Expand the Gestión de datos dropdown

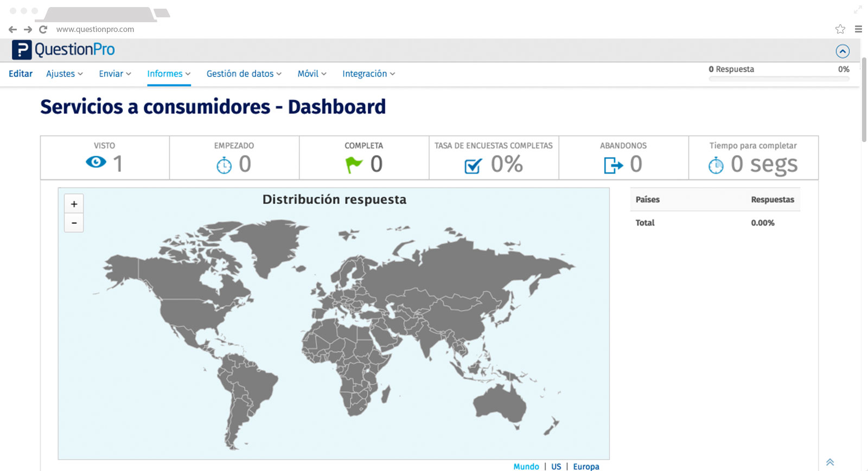pos(244,74)
